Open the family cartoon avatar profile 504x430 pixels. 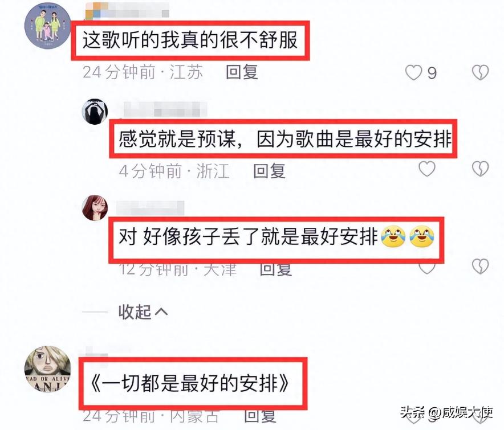[x=48, y=26]
